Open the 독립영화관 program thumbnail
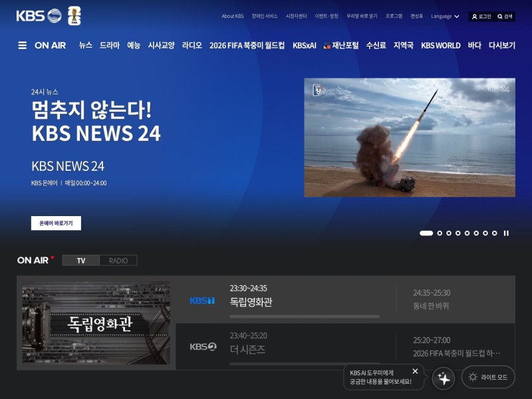Image resolution: width=532 pixels, height=399 pixels. click(96, 323)
